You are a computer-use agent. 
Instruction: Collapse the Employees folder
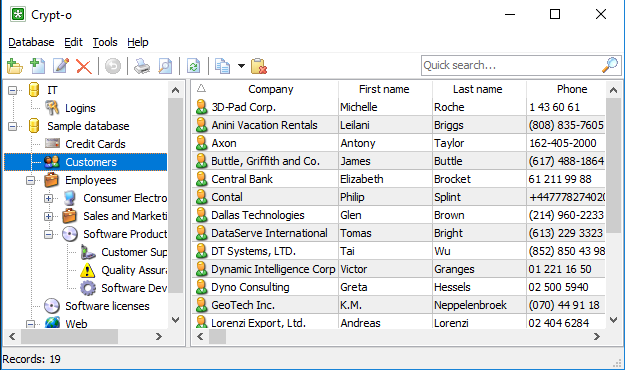pos(31,181)
